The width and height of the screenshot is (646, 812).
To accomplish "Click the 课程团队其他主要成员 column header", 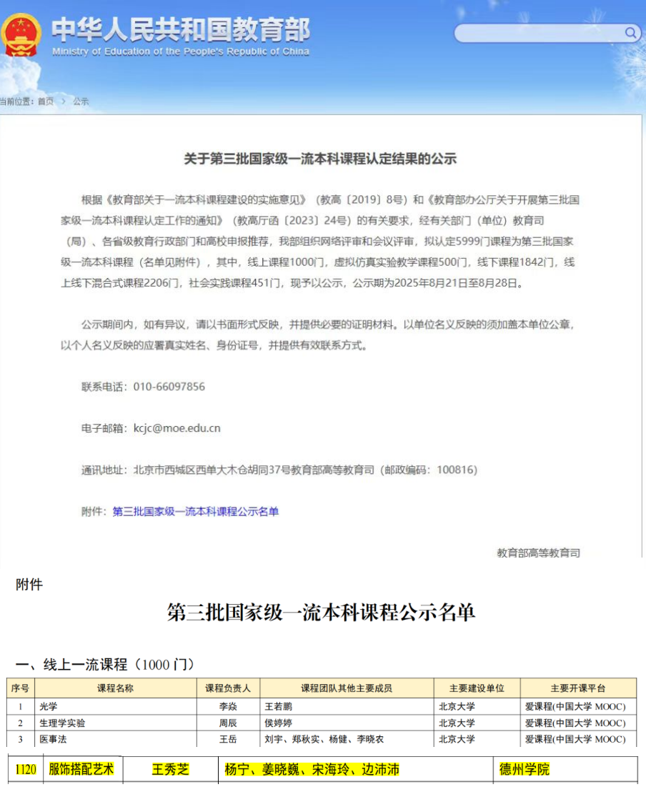I will (347, 688).
